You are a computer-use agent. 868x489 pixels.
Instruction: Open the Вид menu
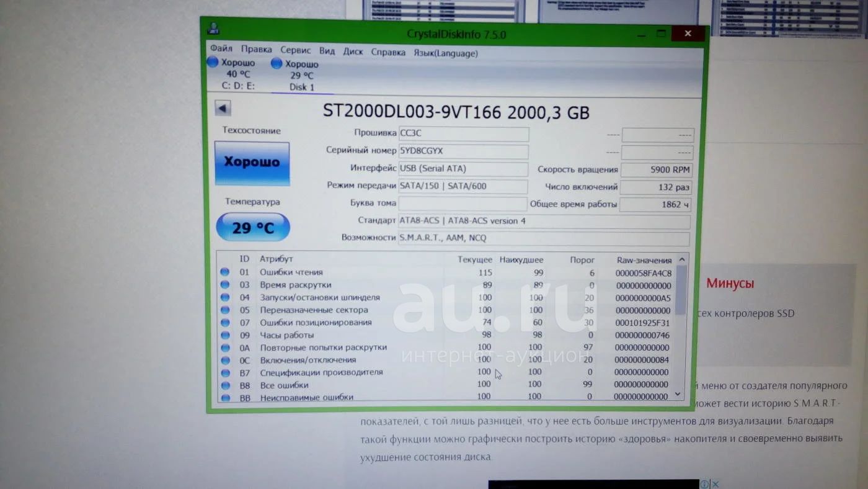pos(327,51)
